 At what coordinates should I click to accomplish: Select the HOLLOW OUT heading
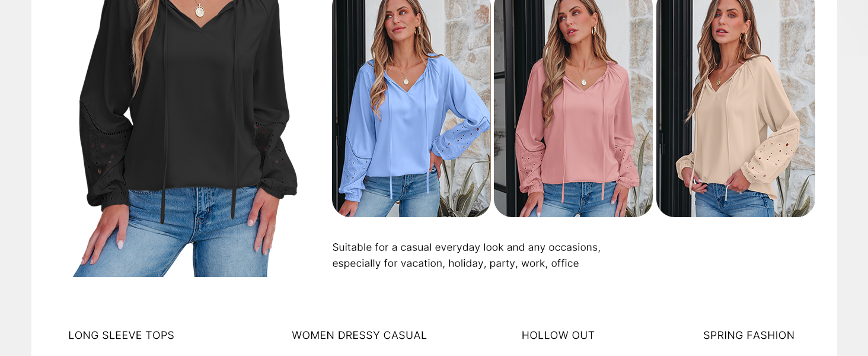point(558,335)
